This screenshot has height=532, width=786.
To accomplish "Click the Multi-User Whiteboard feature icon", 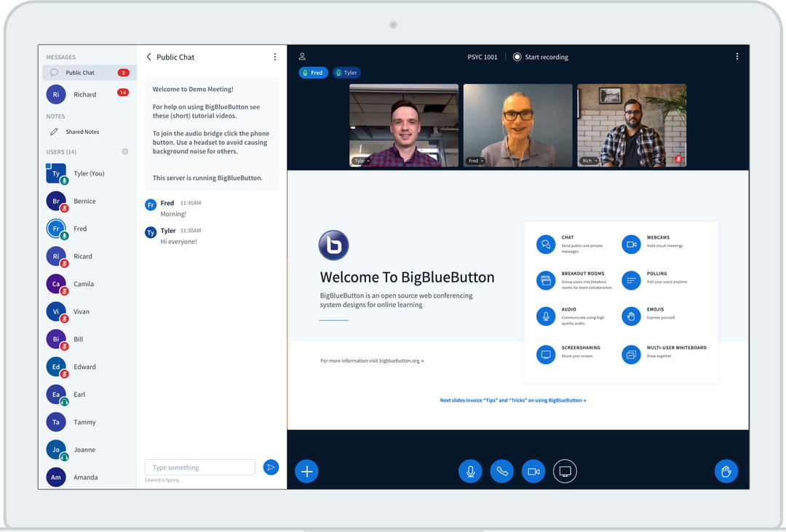I will 631,354.
